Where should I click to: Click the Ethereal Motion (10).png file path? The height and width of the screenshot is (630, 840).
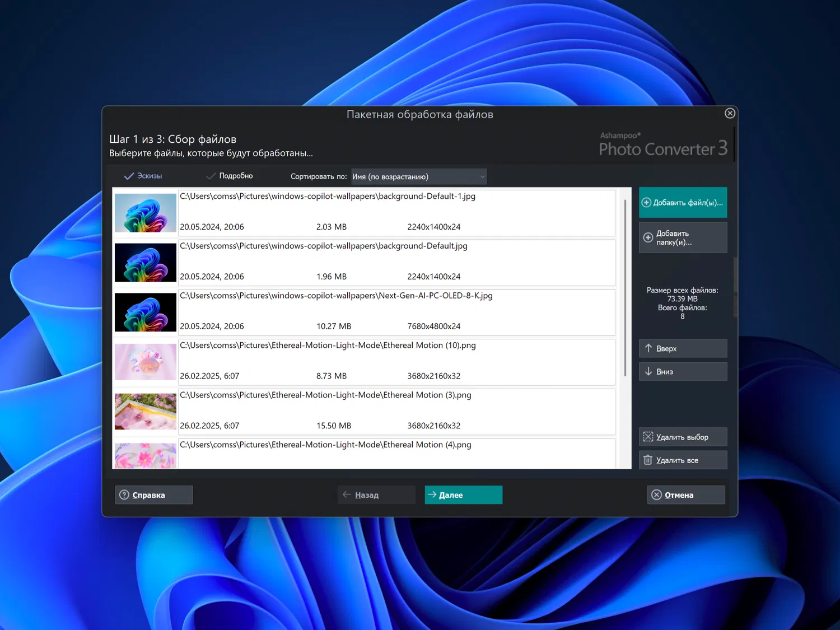(x=328, y=346)
